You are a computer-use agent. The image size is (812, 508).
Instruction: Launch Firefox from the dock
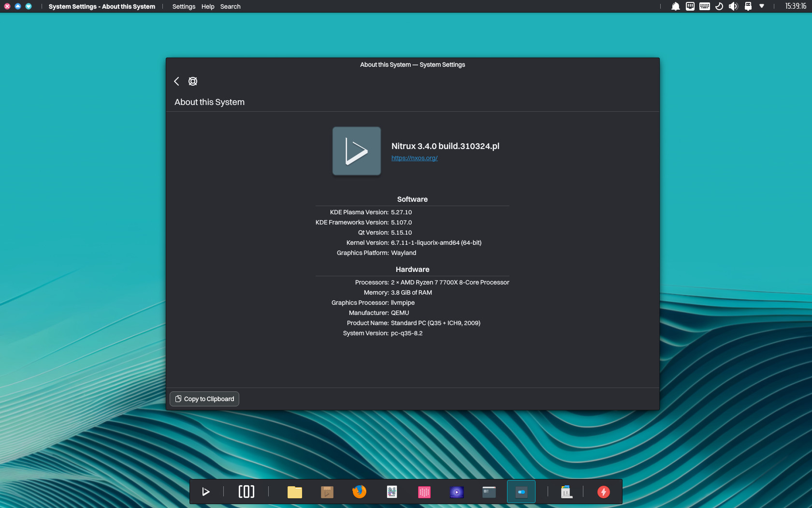(360, 492)
